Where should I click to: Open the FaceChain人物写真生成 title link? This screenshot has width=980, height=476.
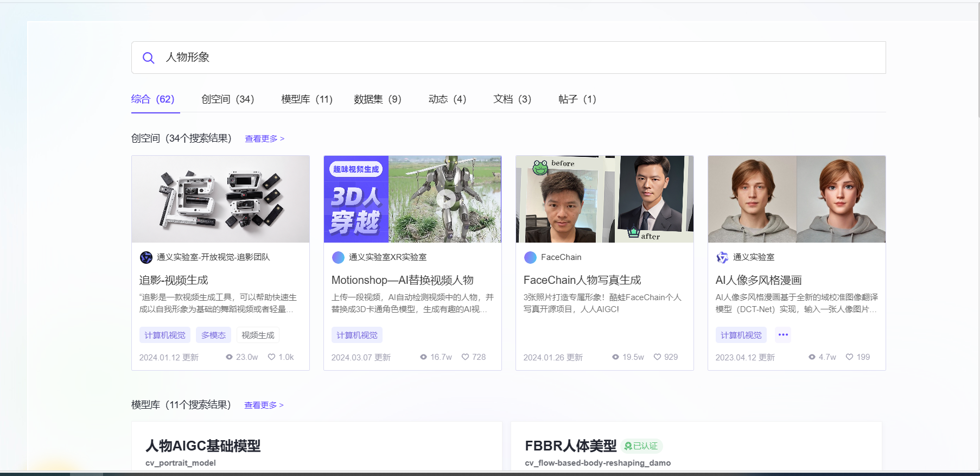click(x=582, y=280)
